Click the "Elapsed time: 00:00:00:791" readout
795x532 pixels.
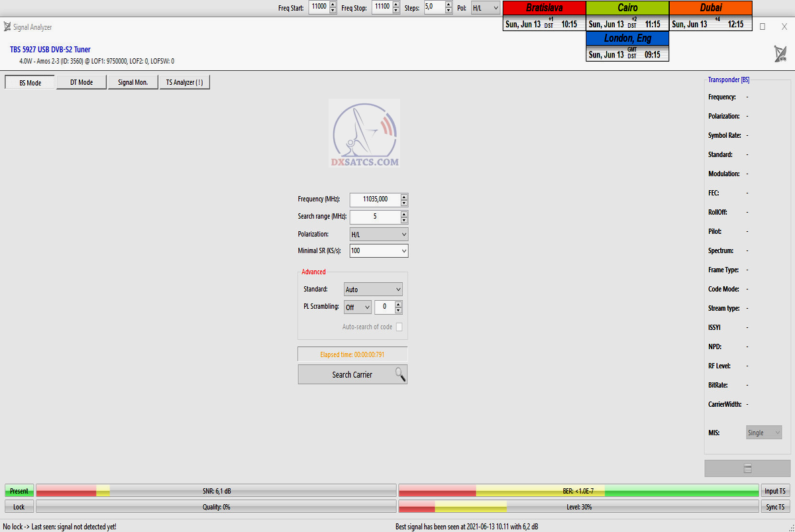[352, 354]
